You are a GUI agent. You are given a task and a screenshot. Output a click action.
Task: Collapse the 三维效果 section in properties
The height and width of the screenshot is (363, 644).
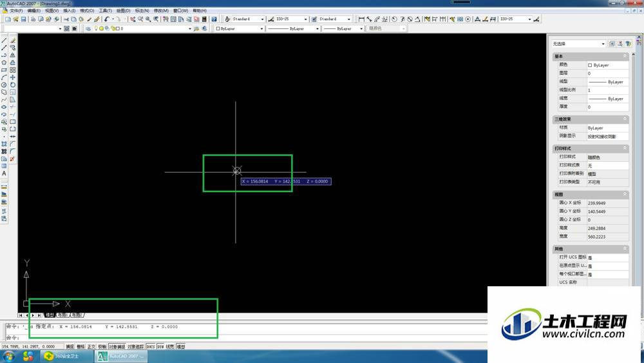click(625, 119)
